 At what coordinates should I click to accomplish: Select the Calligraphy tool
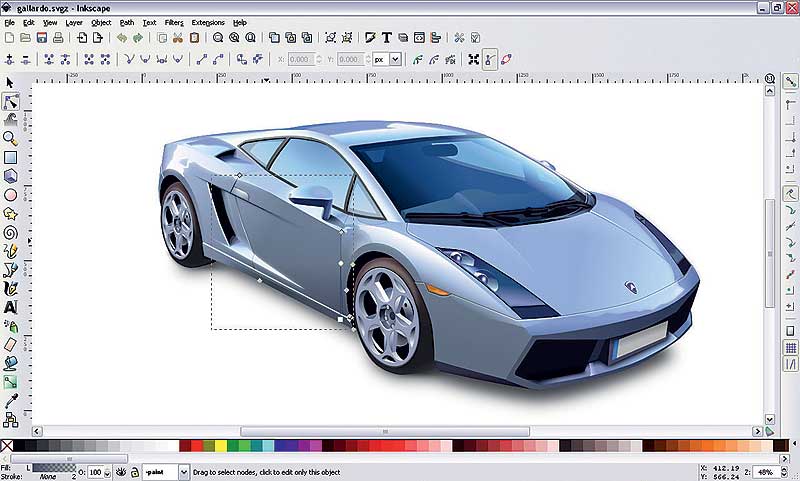point(10,289)
